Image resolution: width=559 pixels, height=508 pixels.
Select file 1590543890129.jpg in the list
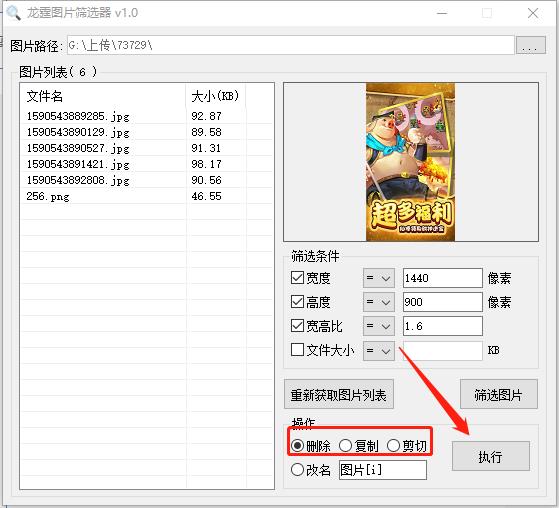pyautogui.click(x=78, y=132)
